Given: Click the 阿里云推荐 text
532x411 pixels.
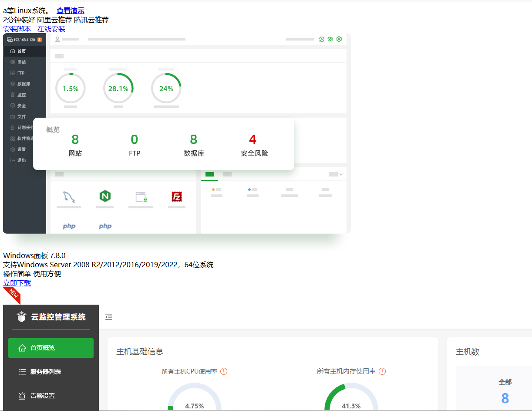Looking at the screenshot, I should pyautogui.click(x=54, y=20).
